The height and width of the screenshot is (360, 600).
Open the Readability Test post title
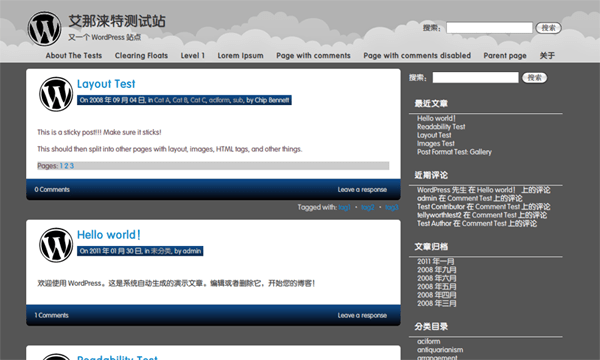[x=117, y=357]
